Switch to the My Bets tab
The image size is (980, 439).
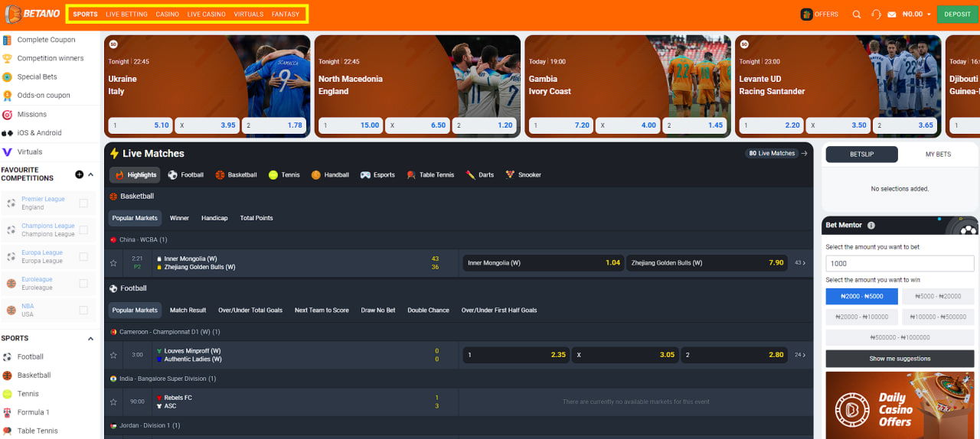[x=938, y=154]
